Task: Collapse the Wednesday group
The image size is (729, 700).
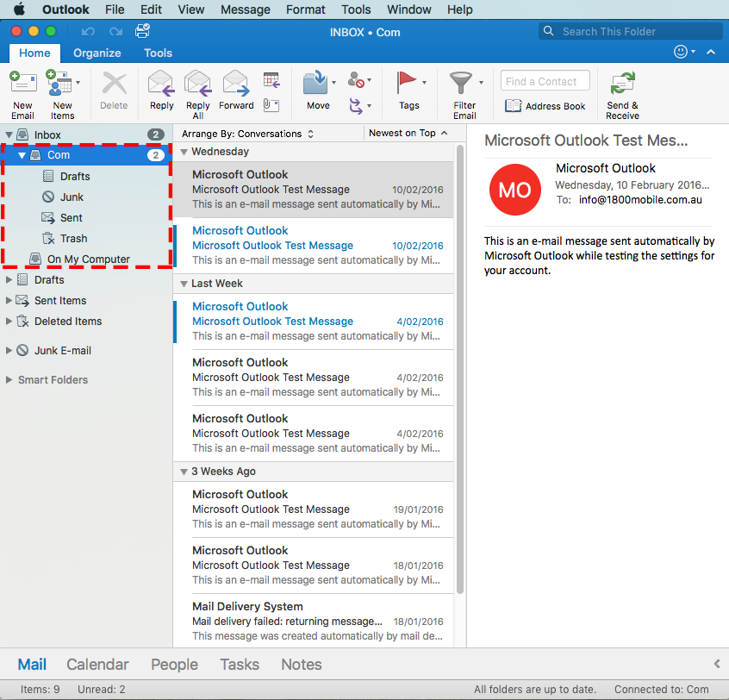Action: pos(184,152)
